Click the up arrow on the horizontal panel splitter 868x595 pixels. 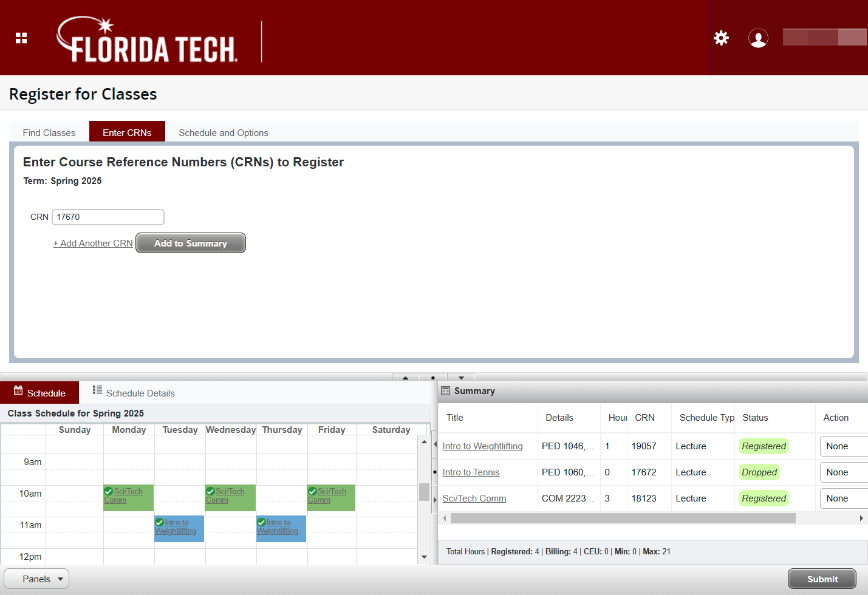[406, 377]
